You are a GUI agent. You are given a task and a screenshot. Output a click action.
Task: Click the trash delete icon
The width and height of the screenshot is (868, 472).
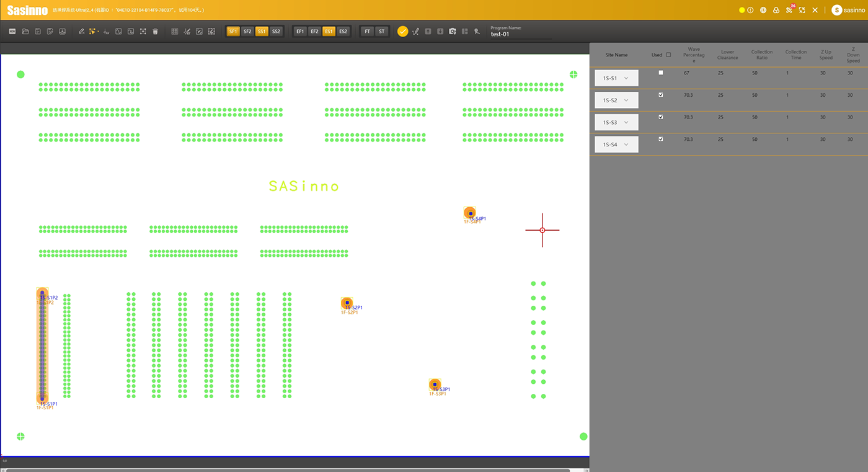click(x=156, y=31)
